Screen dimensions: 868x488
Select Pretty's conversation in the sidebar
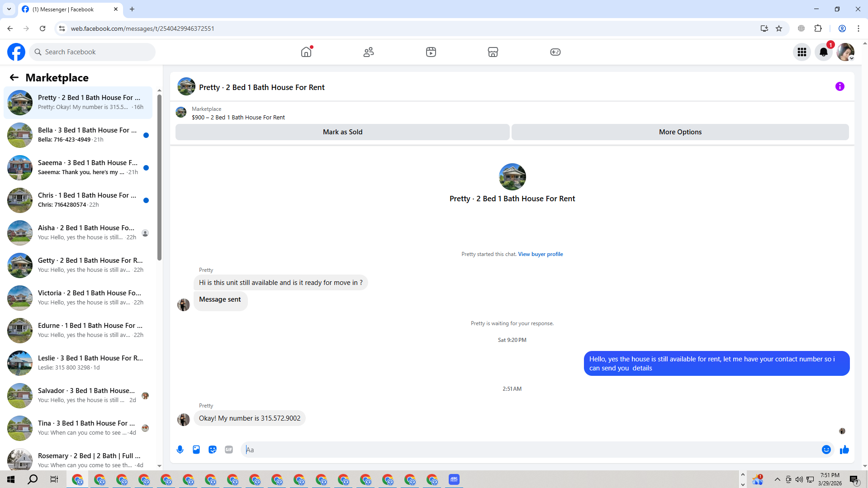point(78,102)
